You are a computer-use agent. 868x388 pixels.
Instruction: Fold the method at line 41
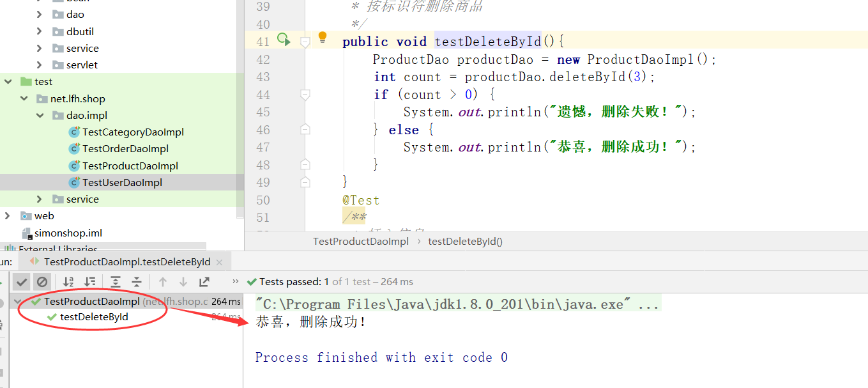click(305, 42)
